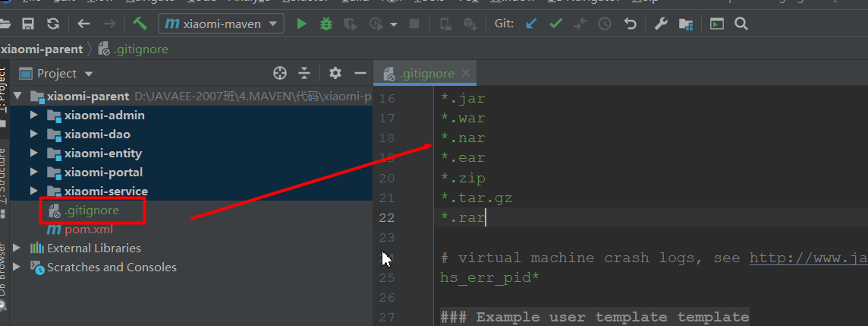Locate the opened file with the crosshair icon
This screenshot has width=868, height=326.
point(280,73)
